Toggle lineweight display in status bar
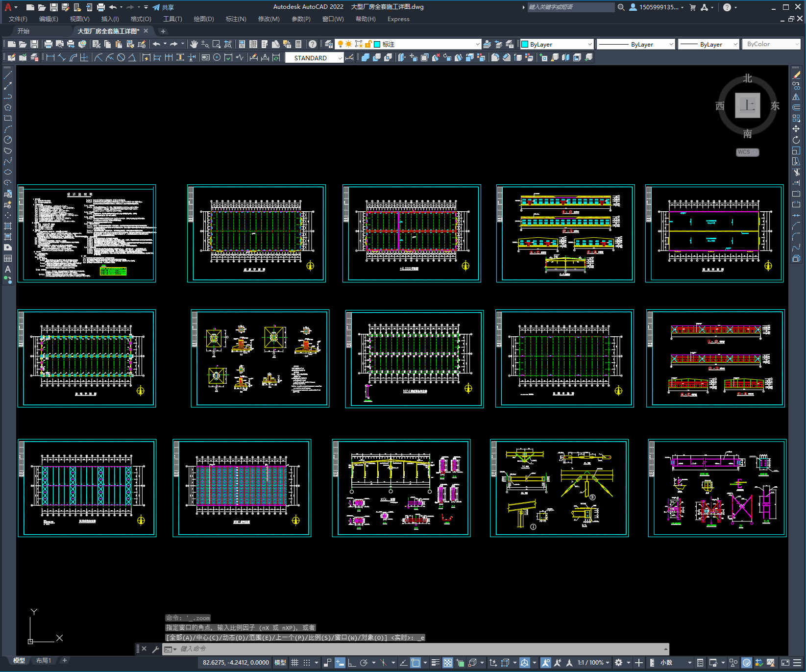The height and width of the screenshot is (672, 806). tap(435, 663)
